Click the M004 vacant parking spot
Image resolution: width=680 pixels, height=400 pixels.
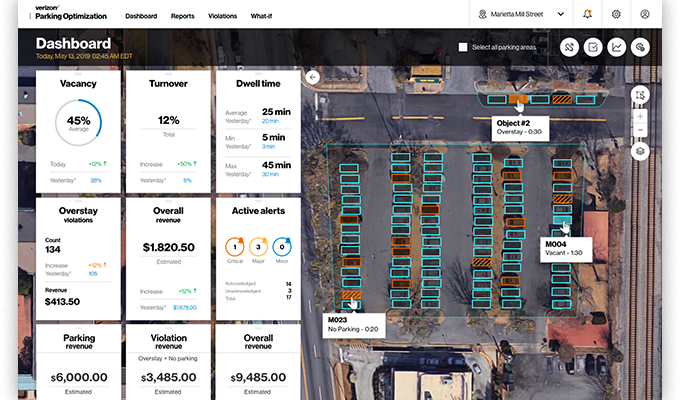(562, 220)
